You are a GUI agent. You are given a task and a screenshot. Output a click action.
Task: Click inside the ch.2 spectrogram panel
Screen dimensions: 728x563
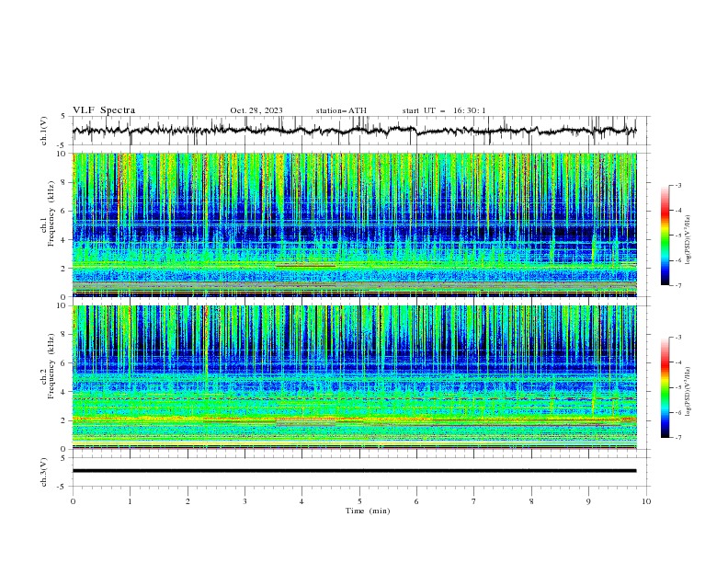[354, 377]
